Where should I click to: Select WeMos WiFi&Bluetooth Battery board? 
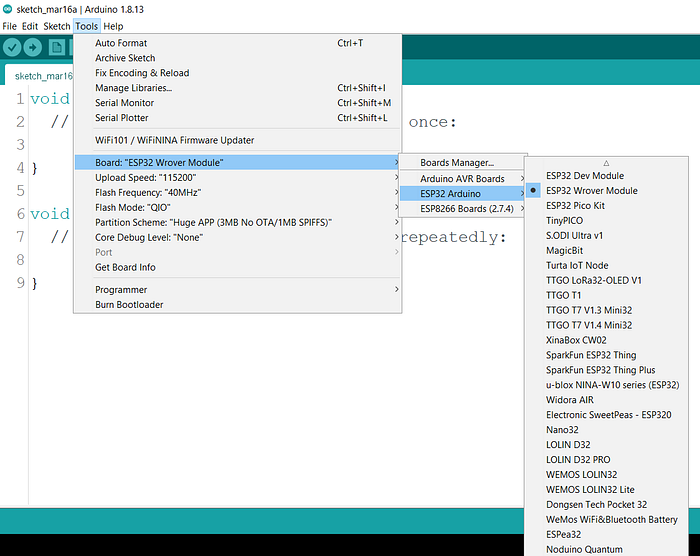[606, 520]
